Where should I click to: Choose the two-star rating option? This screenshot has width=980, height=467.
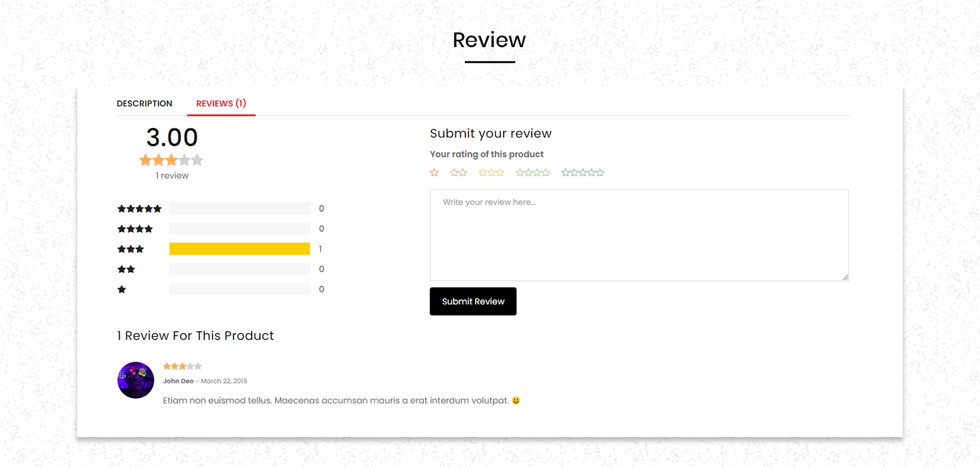(x=458, y=173)
